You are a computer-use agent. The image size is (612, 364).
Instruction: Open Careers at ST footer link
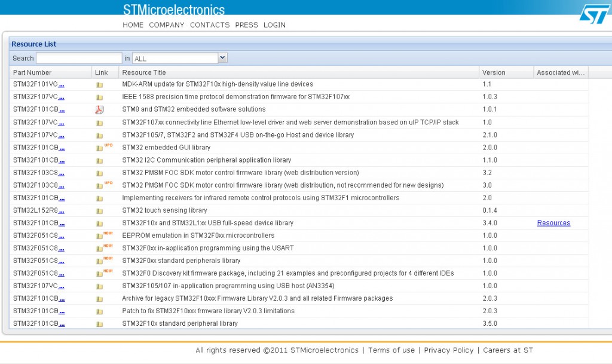[x=508, y=350]
